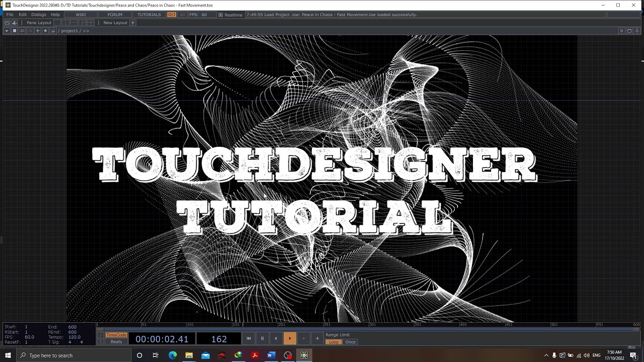Click the home/lock icon before path
This screenshot has height=362, width=644.
coord(53,31)
